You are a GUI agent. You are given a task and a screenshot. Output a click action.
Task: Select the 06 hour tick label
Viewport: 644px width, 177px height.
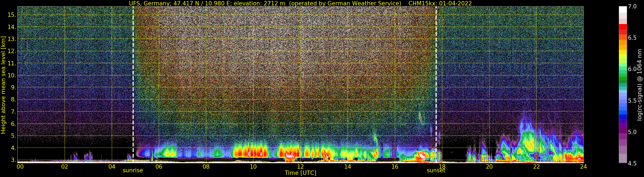coord(159,167)
